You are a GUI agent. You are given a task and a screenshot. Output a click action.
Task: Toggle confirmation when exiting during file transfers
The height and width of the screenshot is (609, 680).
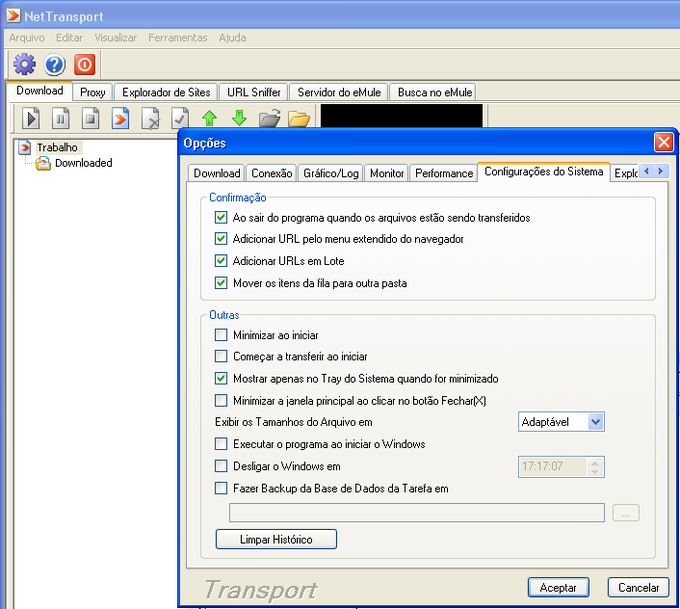[221, 217]
